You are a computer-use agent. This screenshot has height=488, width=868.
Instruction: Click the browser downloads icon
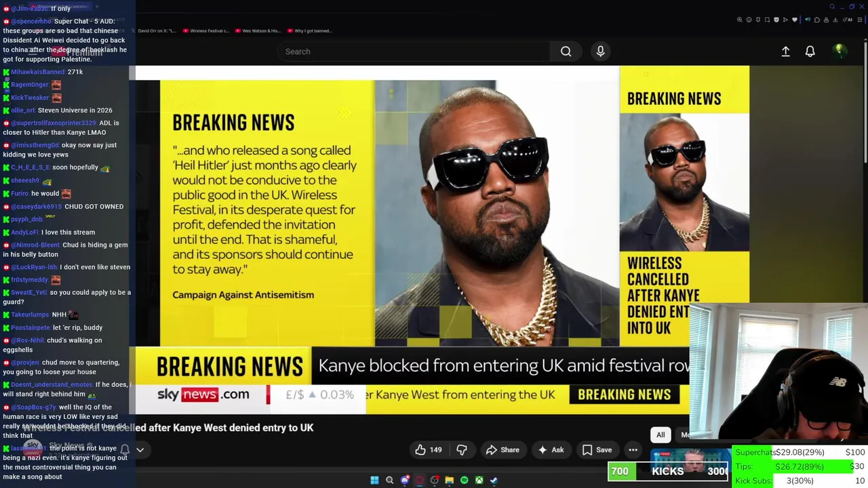tap(835, 20)
